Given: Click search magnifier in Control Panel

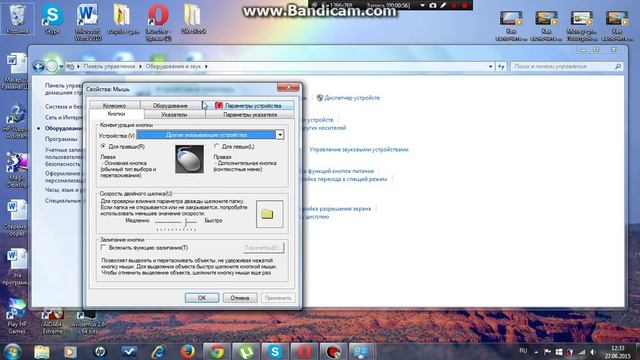Looking at the screenshot, I should click(x=618, y=66).
